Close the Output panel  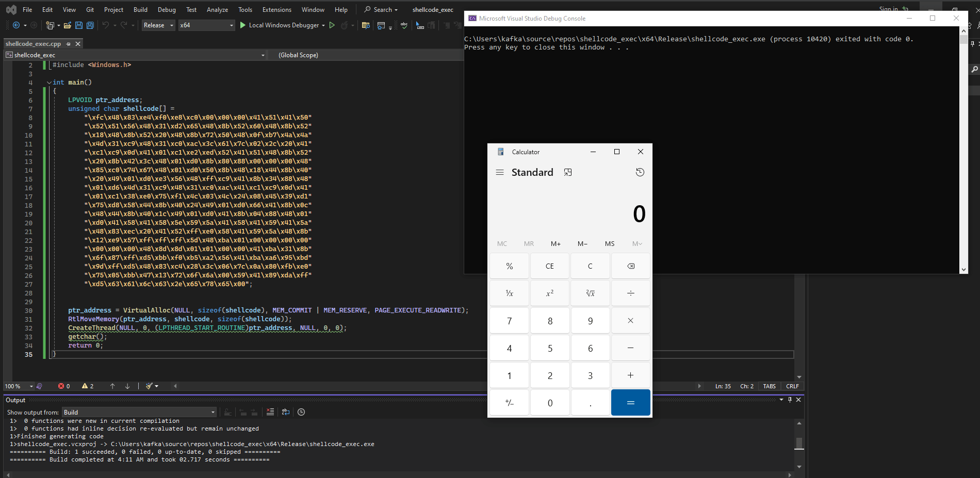pos(798,400)
